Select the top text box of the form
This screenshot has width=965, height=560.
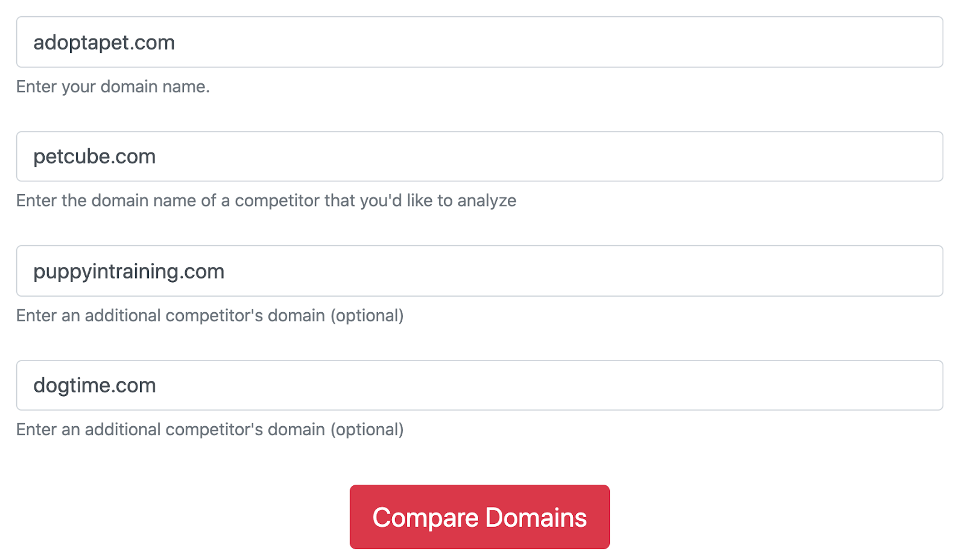pos(479,42)
